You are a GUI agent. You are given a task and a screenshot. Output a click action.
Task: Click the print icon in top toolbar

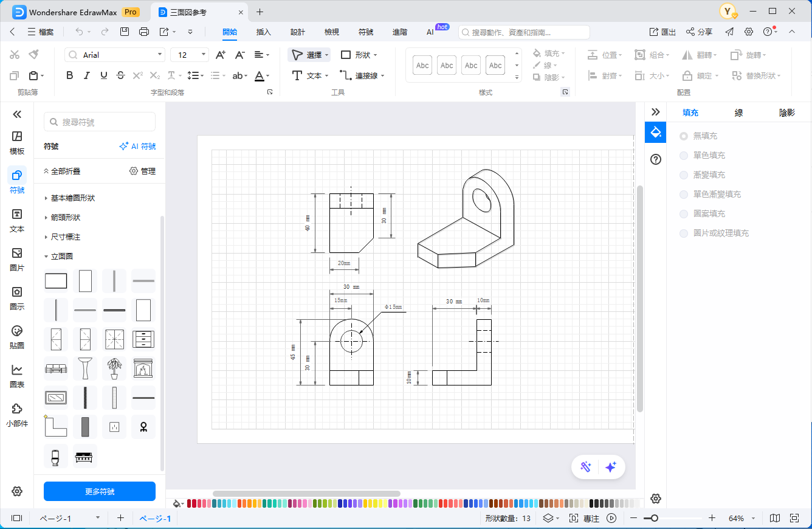click(144, 32)
